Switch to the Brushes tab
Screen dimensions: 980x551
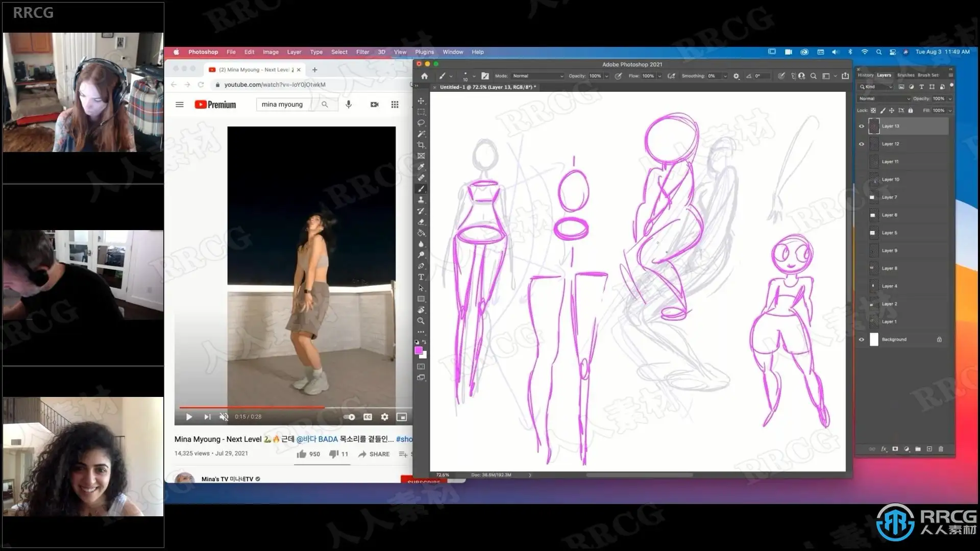point(905,75)
